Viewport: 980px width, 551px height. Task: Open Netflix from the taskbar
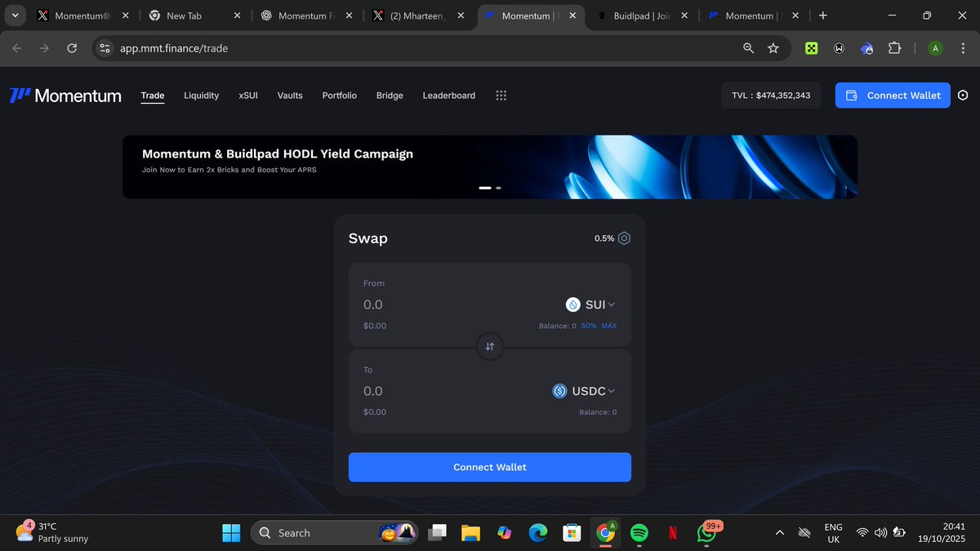[x=673, y=533]
